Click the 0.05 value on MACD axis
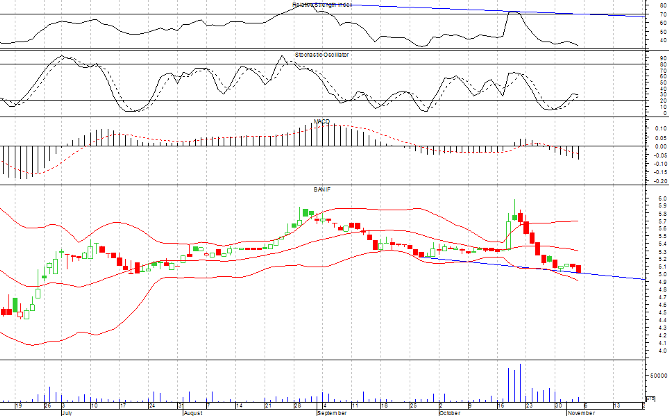Viewport: 669px width, 416px height. point(661,138)
